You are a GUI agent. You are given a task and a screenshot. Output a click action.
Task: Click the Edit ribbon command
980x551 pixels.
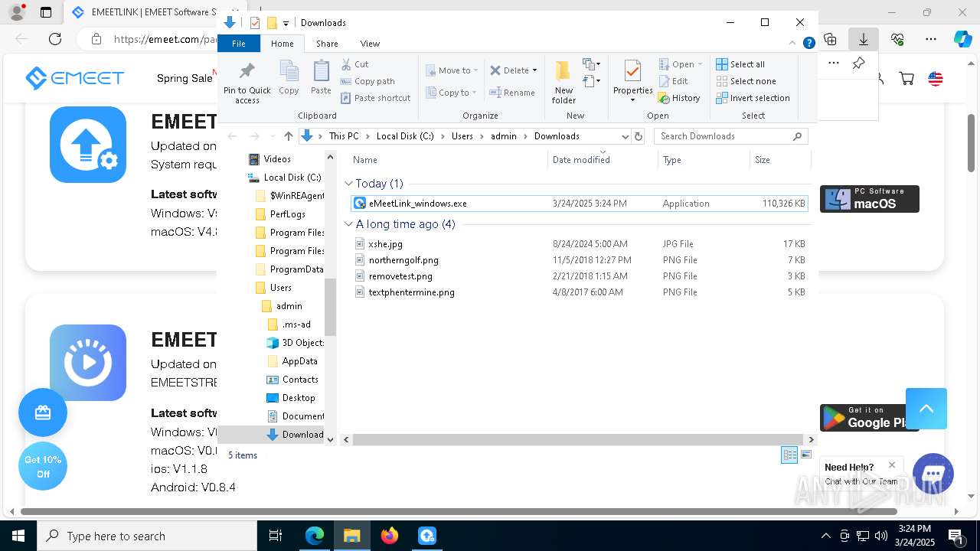pos(673,81)
